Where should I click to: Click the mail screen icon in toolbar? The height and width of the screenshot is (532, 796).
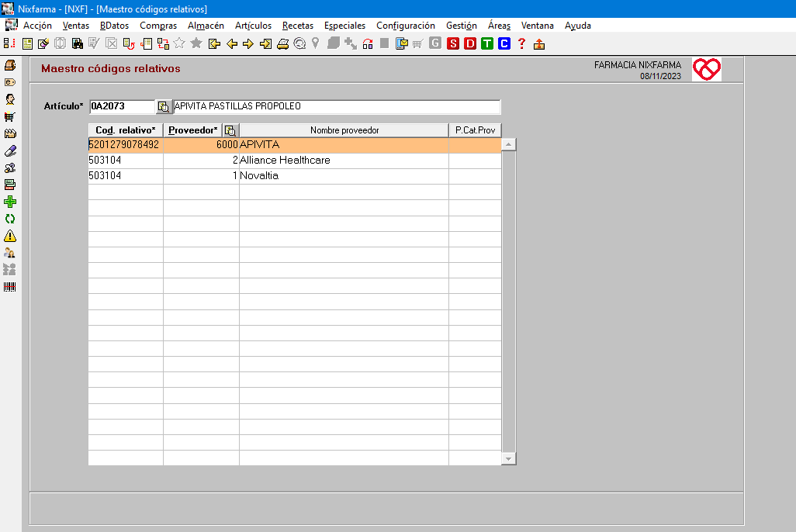402,44
